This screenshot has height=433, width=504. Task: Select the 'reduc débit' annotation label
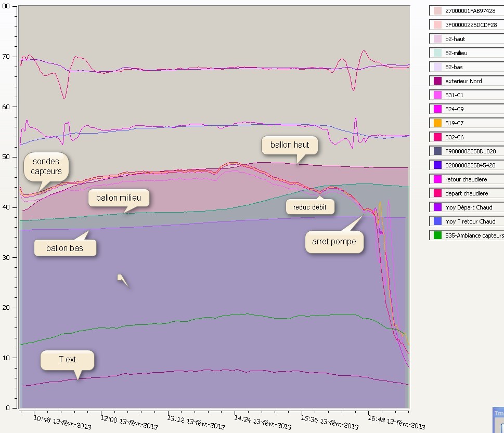[x=311, y=207]
